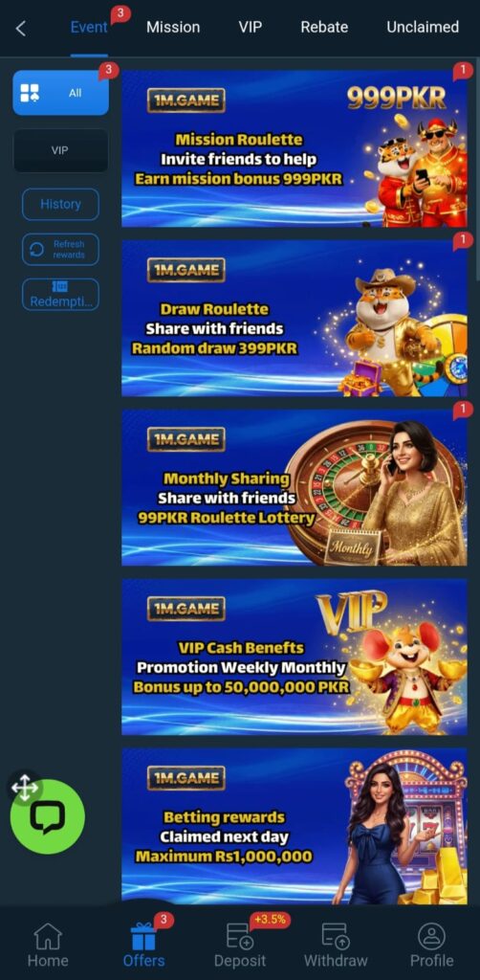Open the Draw Roulette banner
This screenshot has width=480, height=980.
pos(294,318)
